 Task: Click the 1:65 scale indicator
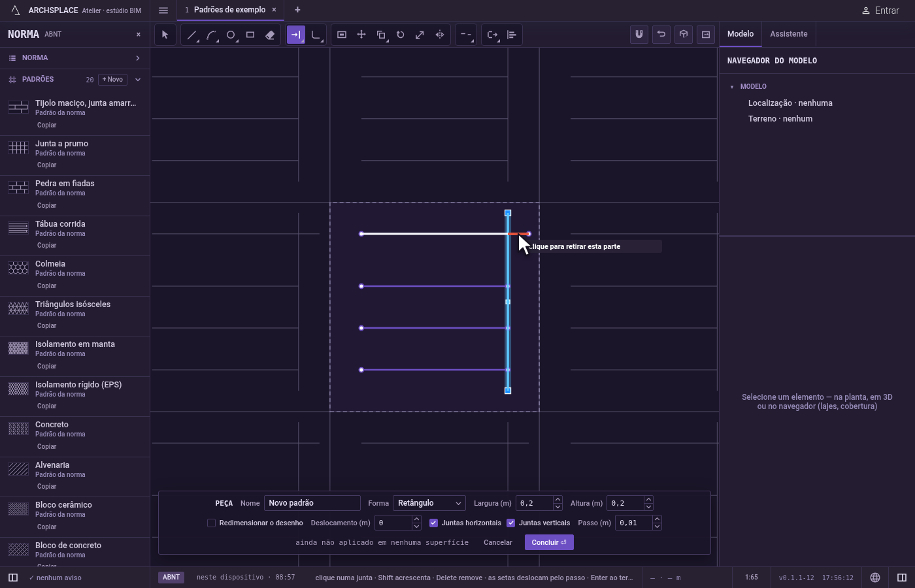pos(752,578)
